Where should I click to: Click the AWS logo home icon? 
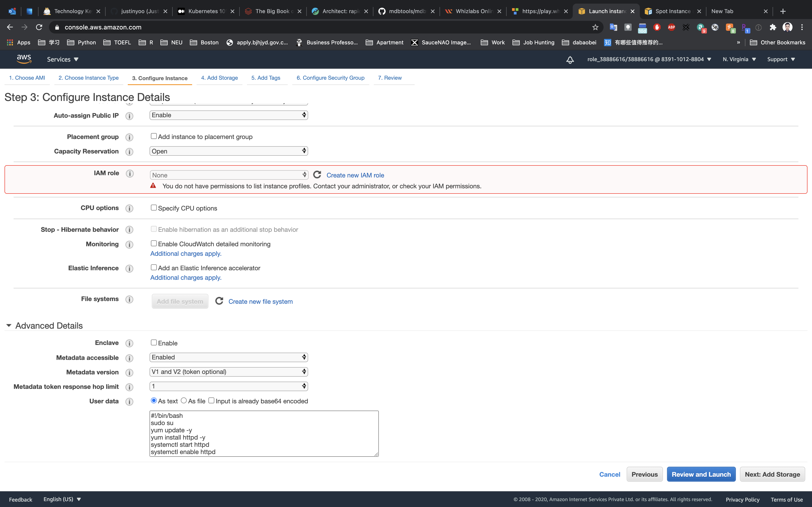click(x=24, y=59)
